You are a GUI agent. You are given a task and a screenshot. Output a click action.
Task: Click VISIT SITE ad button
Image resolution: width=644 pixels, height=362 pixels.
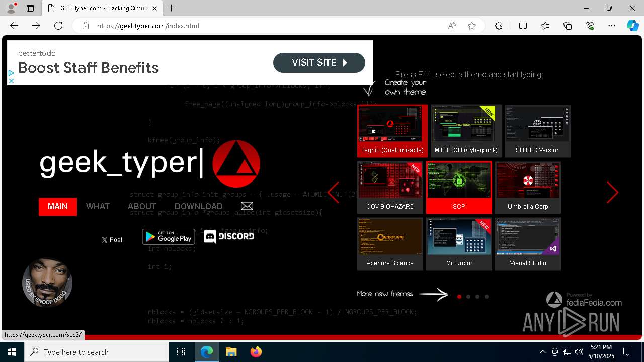pyautogui.click(x=319, y=63)
